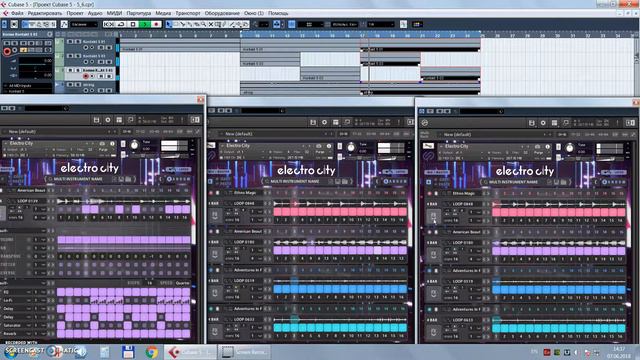Image resolution: width=640 pixels, height=360 pixels.
Task: Open the gear options in right Kontakt window
Action: point(543,122)
